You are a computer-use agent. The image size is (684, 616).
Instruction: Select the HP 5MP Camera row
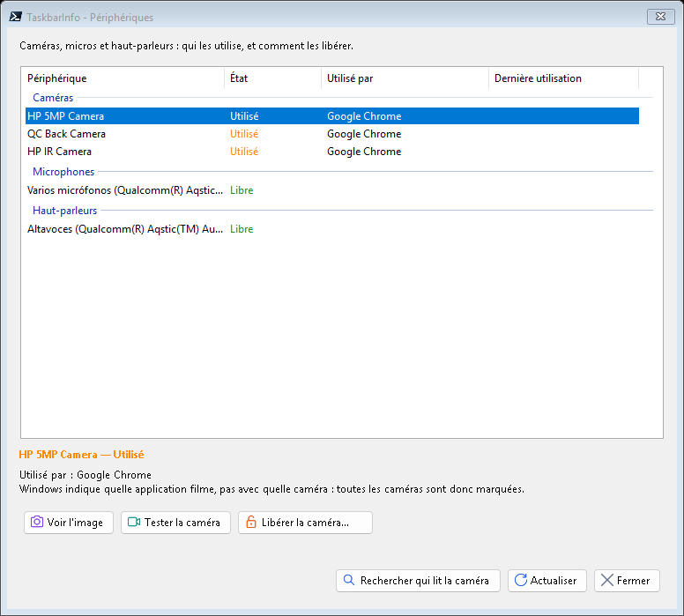coord(332,116)
